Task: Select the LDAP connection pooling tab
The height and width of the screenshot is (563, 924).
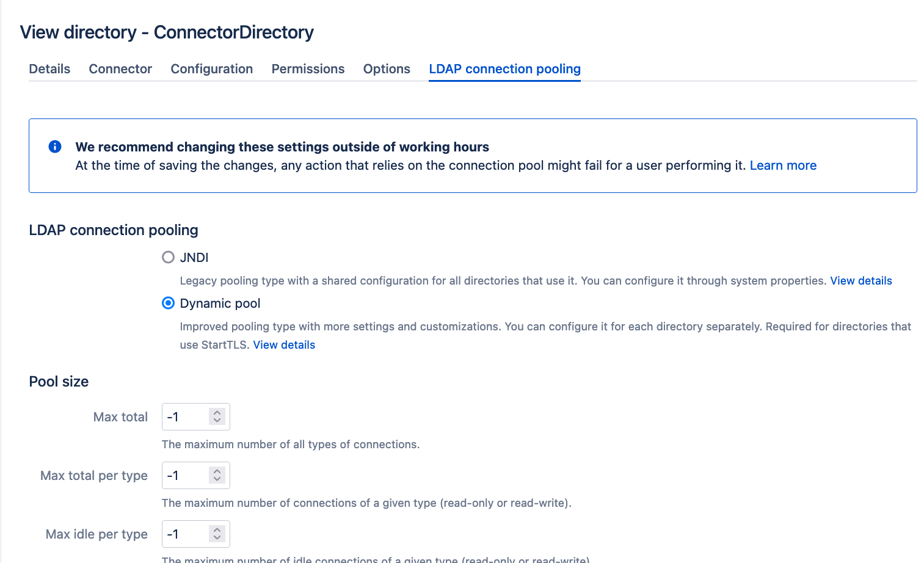Action: (x=504, y=69)
